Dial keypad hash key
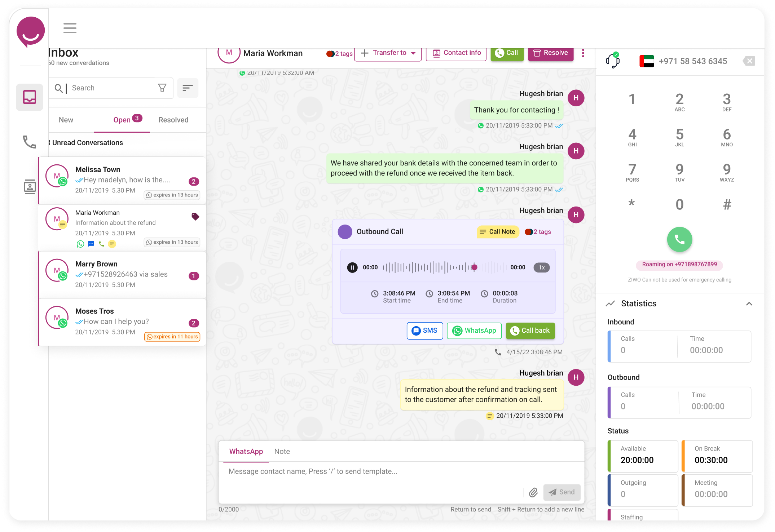This screenshot has height=532, width=775. tap(727, 205)
